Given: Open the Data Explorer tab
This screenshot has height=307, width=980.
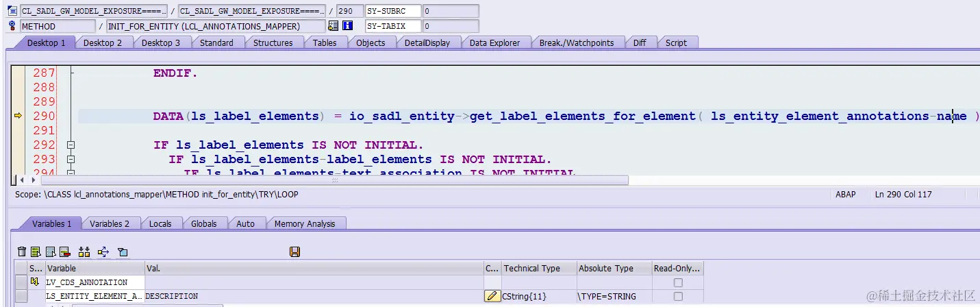Looking at the screenshot, I should coord(494,42).
